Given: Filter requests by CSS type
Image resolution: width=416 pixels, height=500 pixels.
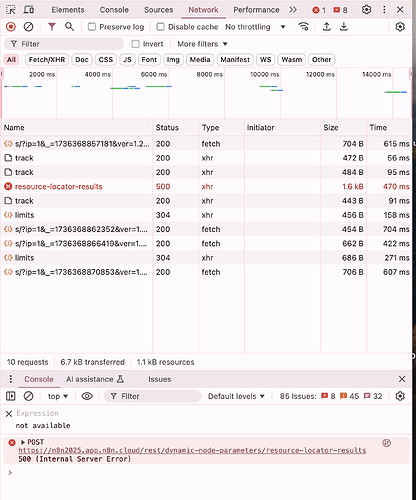Looking at the screenshot, I should click(106, 60).
